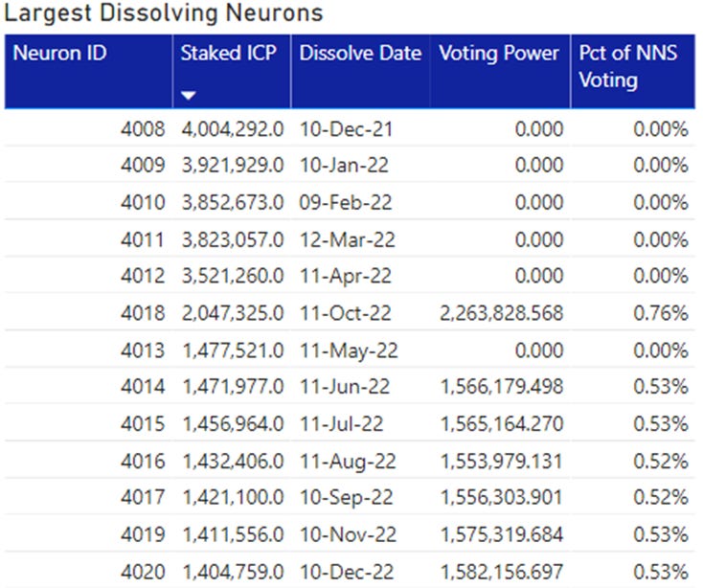
Task: Click staked value 1,404,759.0
Action: (233, 572)
